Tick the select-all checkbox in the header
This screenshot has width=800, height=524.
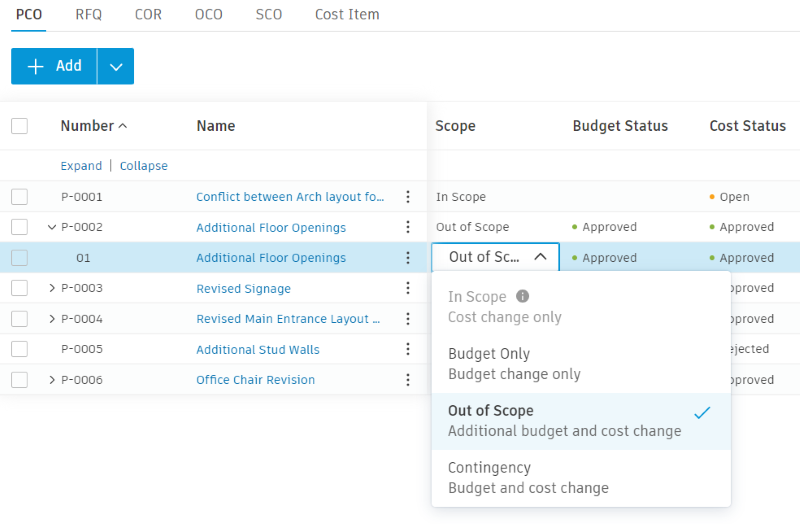pos(19,126)
